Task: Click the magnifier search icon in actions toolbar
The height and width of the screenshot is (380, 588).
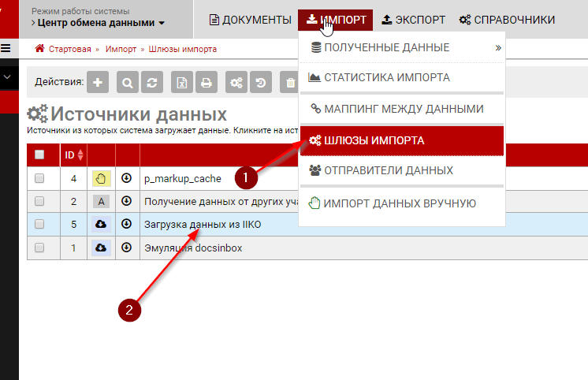Action: pyautogui.click(x=128, y=82)
